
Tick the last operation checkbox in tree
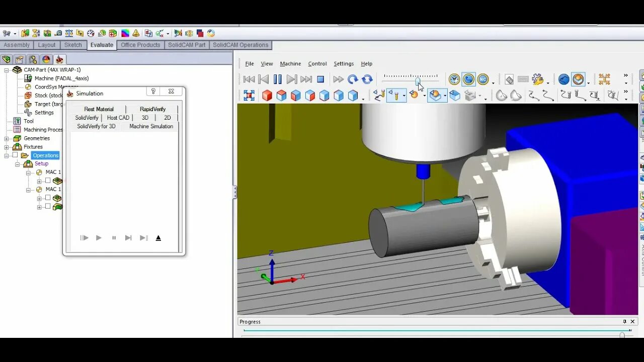48,206
